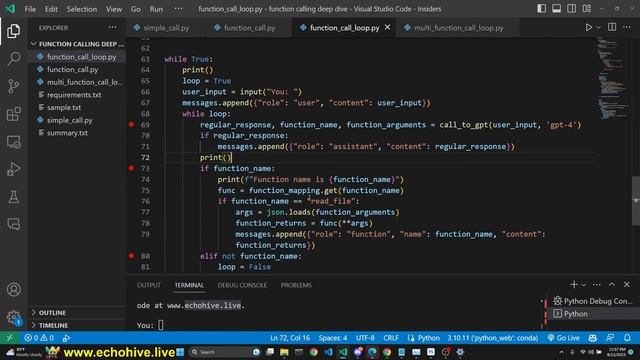
Task: Click the terminal You: input prompt
Action: pyautogui.click(x=161, y=325)
